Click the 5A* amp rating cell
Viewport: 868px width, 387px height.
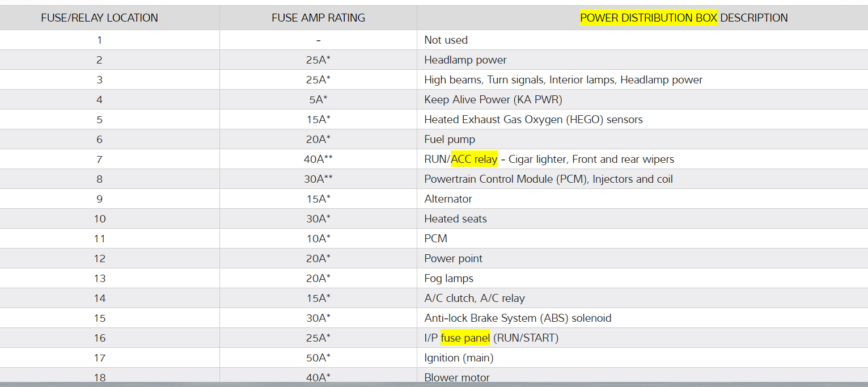(x=318, y=100)
